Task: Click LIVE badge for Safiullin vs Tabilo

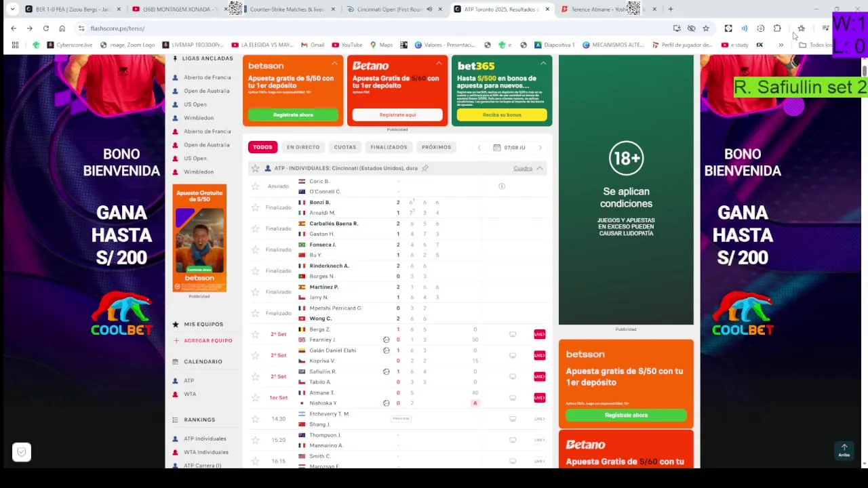Action: pyautogui.click(x=540, y=376)
